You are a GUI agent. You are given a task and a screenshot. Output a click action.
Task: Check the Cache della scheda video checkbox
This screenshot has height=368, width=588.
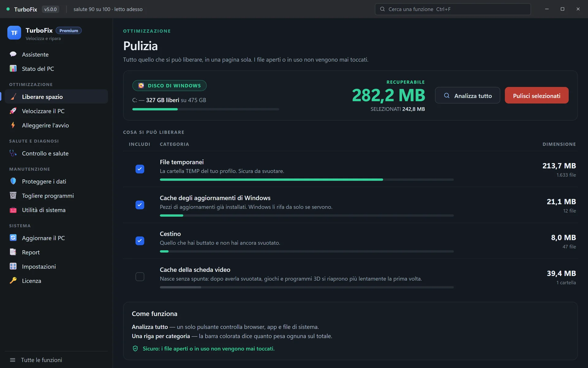click(140, 277)
